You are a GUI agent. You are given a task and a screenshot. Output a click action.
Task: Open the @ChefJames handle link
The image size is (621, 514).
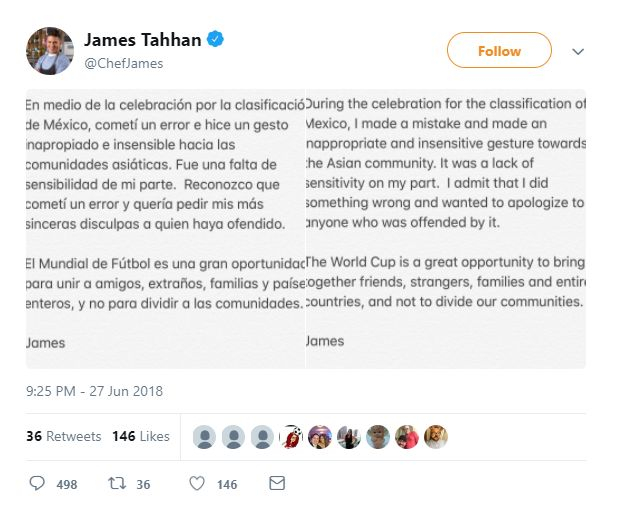(x=123, y=63)
